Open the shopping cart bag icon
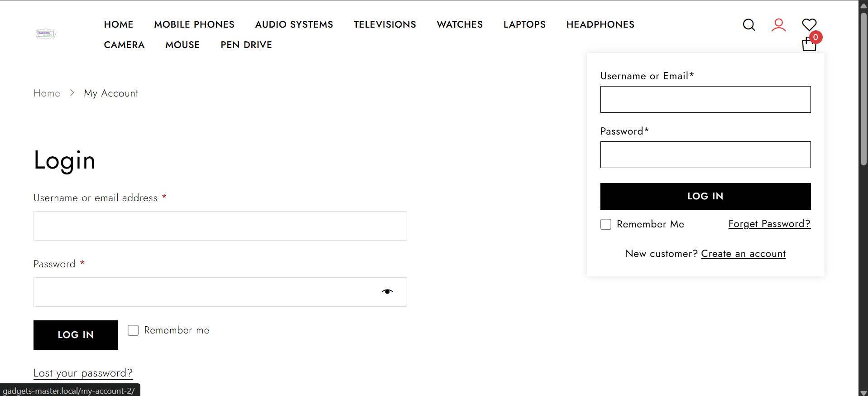The width and height of the screenshot is (868, 396). coord(809,44)
